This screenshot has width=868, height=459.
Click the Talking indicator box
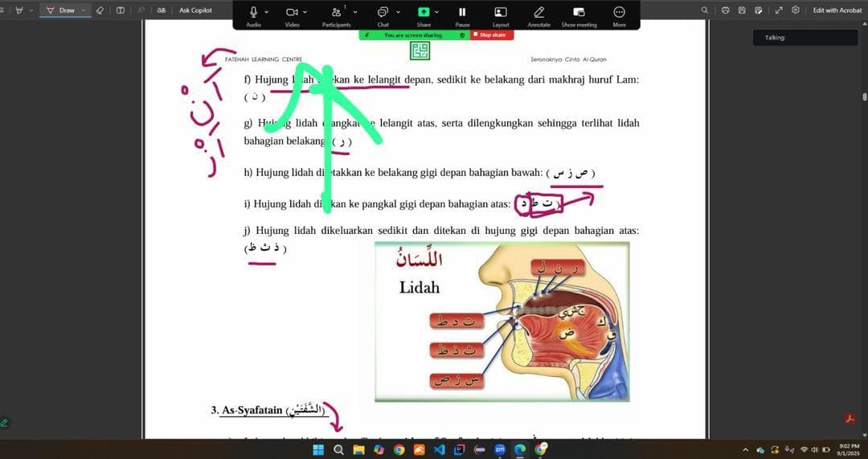805,38
